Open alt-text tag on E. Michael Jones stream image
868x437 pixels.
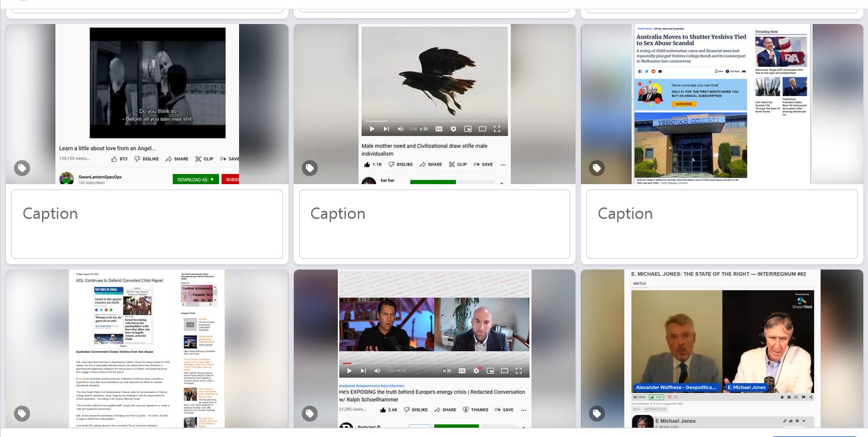(597, 414)
